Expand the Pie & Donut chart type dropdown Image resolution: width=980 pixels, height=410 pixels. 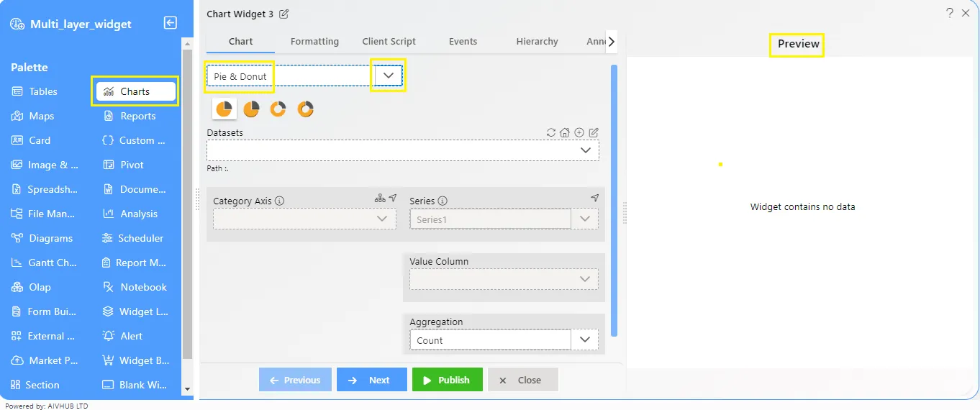[x=389, y=76]
